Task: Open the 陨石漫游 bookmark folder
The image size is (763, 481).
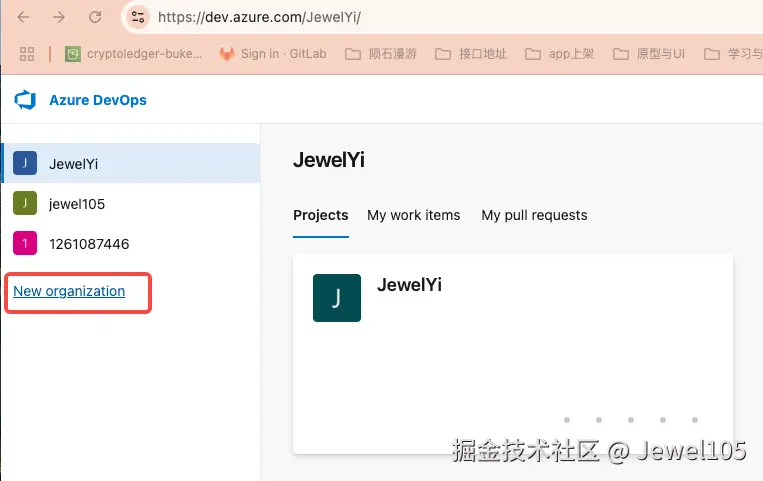Action: [381, 54]
